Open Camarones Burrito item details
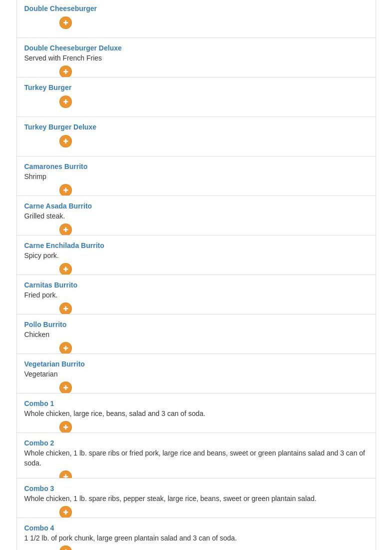This screenshot has width=392, height=550. point(55,166)
